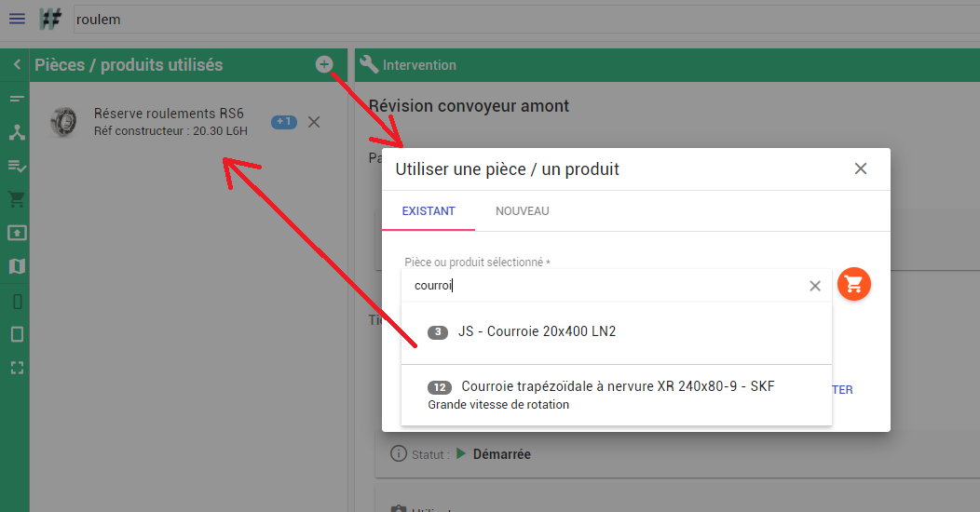Image resolution: width=980 pixels, height=512 pixels.
Task: Select 'JS - Courroie 20x400 LN2' suggestion
Action: [617, 333]
